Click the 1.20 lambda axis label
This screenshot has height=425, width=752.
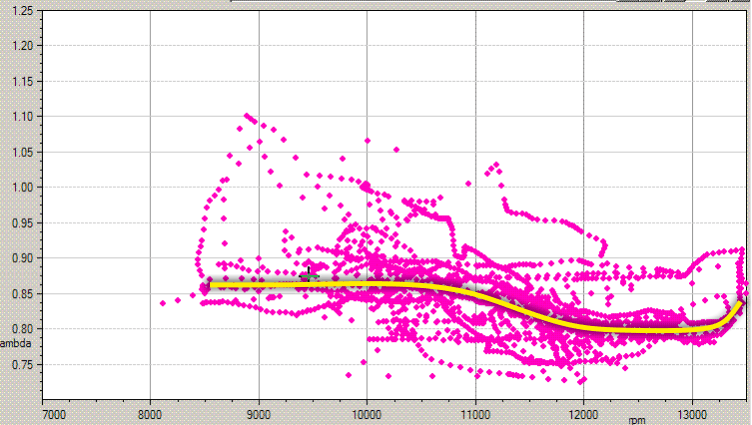[23, 46]
